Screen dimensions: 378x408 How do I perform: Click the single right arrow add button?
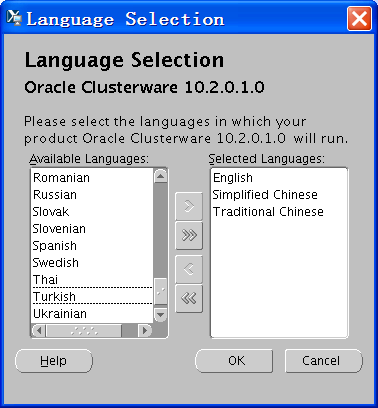coord(189,206)
